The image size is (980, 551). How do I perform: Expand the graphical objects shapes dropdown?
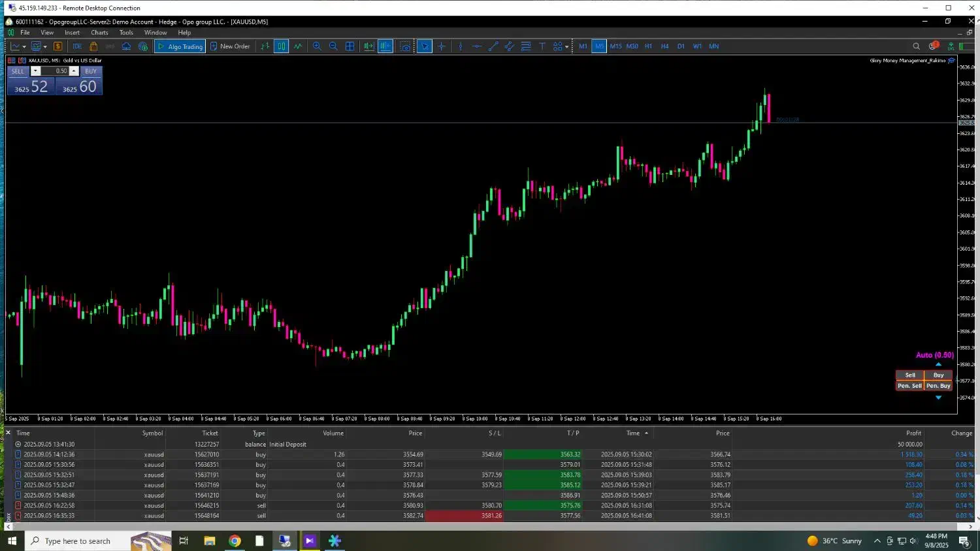[566, 46]
